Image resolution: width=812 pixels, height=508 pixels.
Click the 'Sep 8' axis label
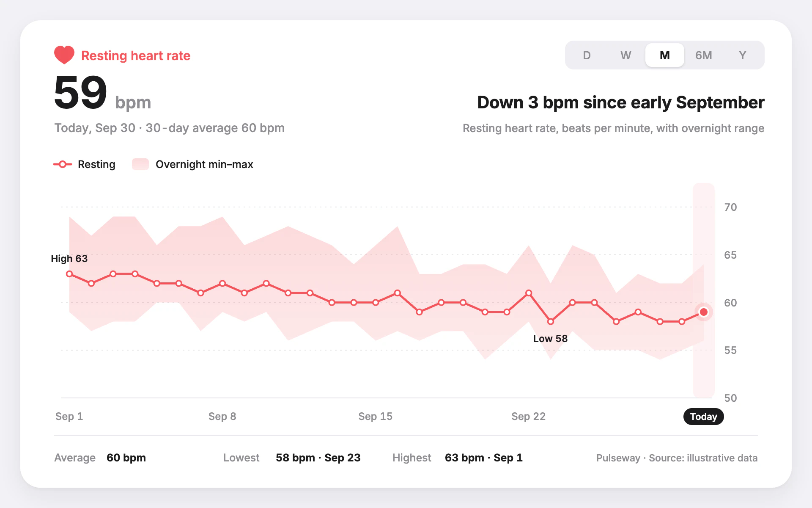[222, 417]
